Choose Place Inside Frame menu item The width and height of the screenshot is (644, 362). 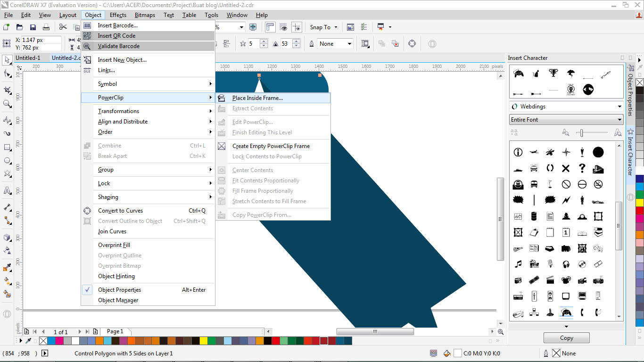[x=273, y=98]
